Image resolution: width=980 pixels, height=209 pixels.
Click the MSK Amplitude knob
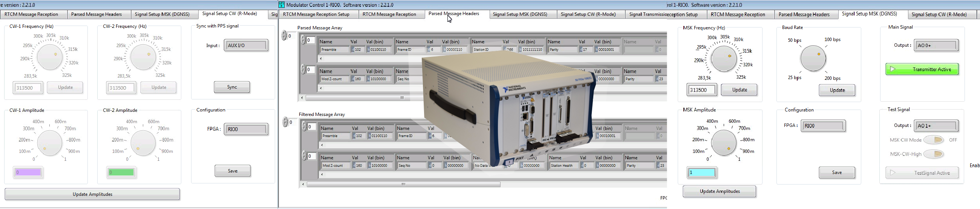click(723, 143)
